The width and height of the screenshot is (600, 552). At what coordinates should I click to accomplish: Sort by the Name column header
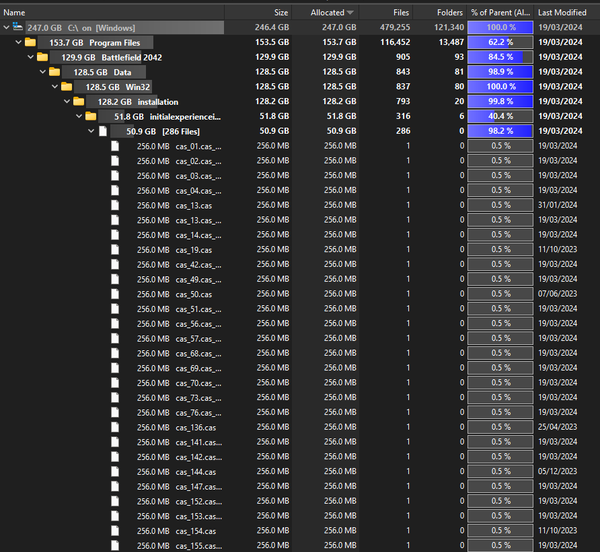tap(112, 13)
